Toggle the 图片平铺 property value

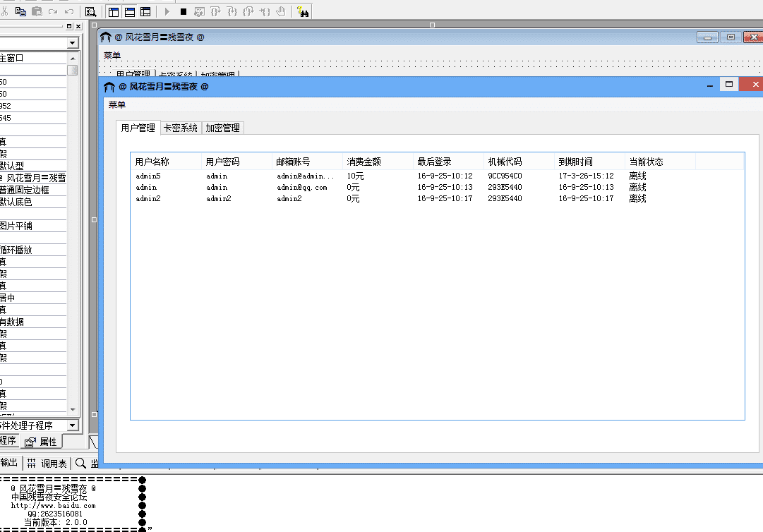pos(32,226)
